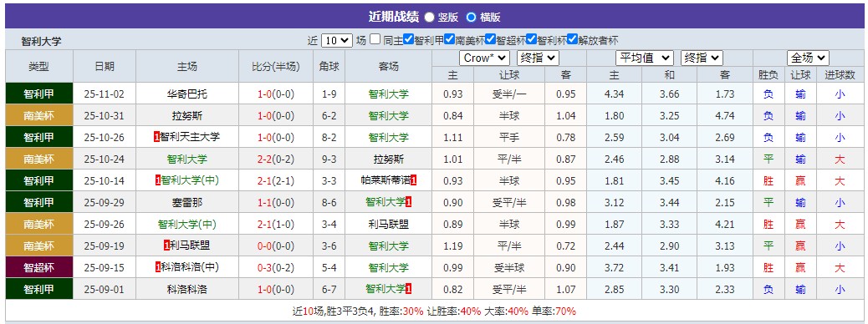Click the 大 goals result on 25-10-24
868x324 pixels.
point(840,159)
